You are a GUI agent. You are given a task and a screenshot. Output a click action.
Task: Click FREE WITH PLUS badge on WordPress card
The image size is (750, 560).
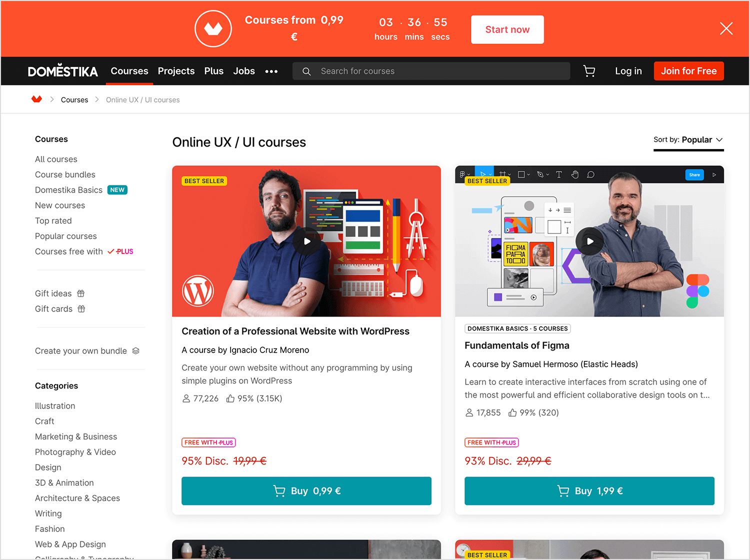[208, 442]
